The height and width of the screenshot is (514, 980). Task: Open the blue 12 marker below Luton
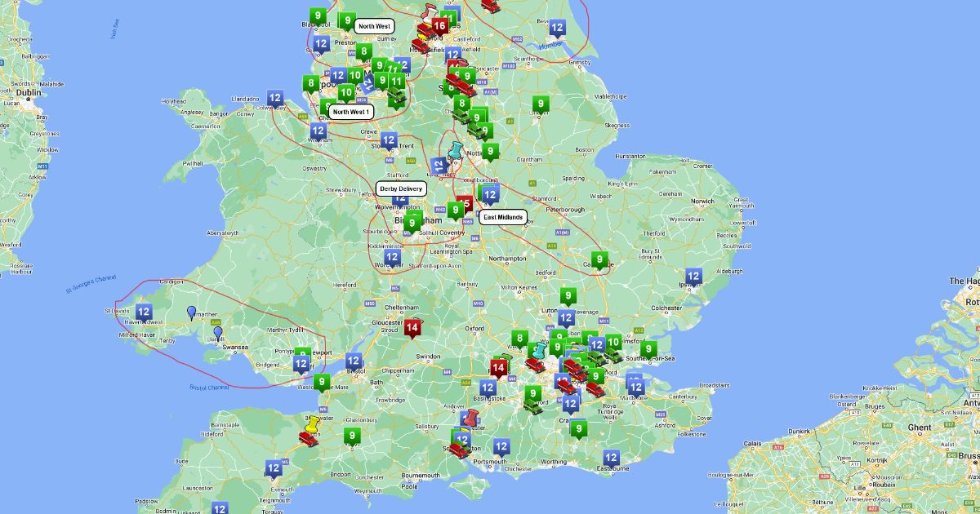[x=566, y=319]
